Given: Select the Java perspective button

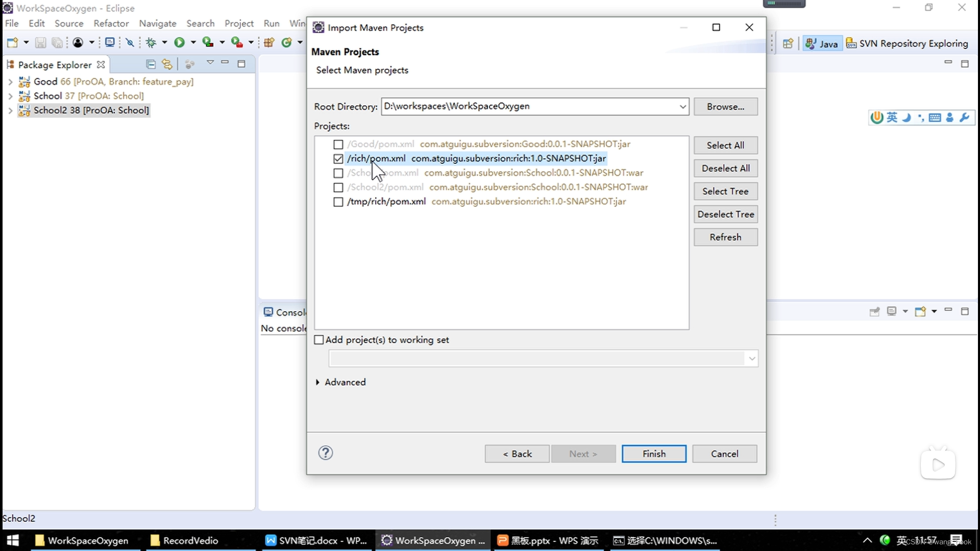Looking at the screenshot, I should coord(821,44).
